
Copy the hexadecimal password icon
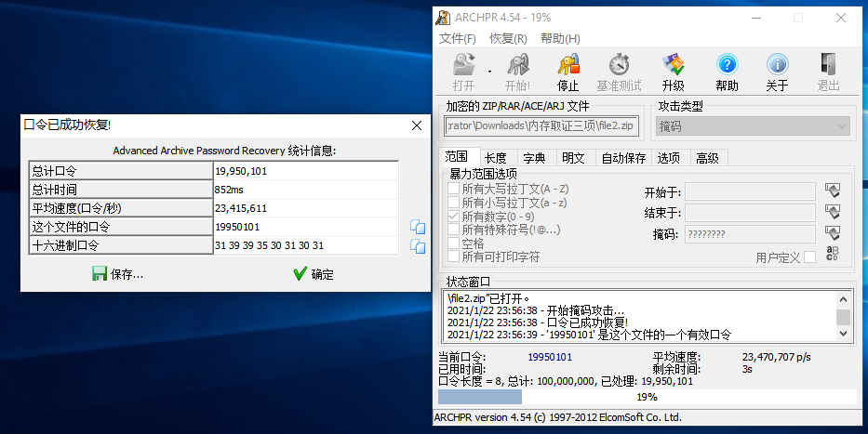tap(418, 246)
